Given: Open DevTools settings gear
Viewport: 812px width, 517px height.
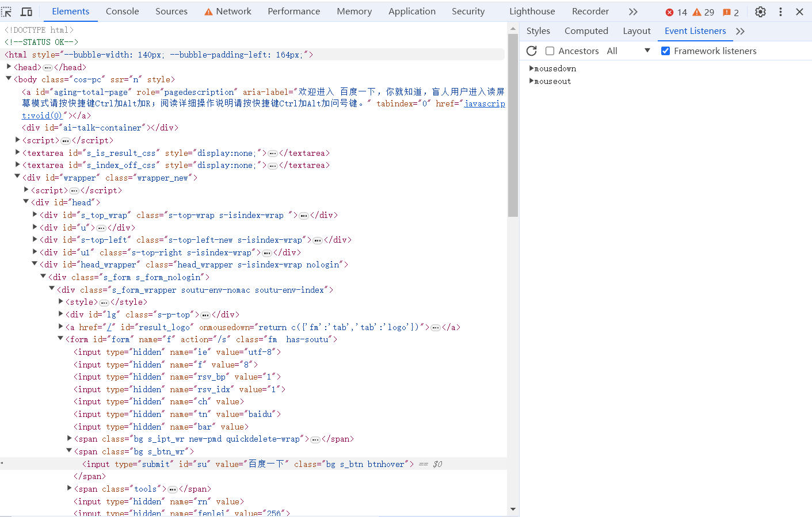Looking at the screenshot, I should 760,12.
